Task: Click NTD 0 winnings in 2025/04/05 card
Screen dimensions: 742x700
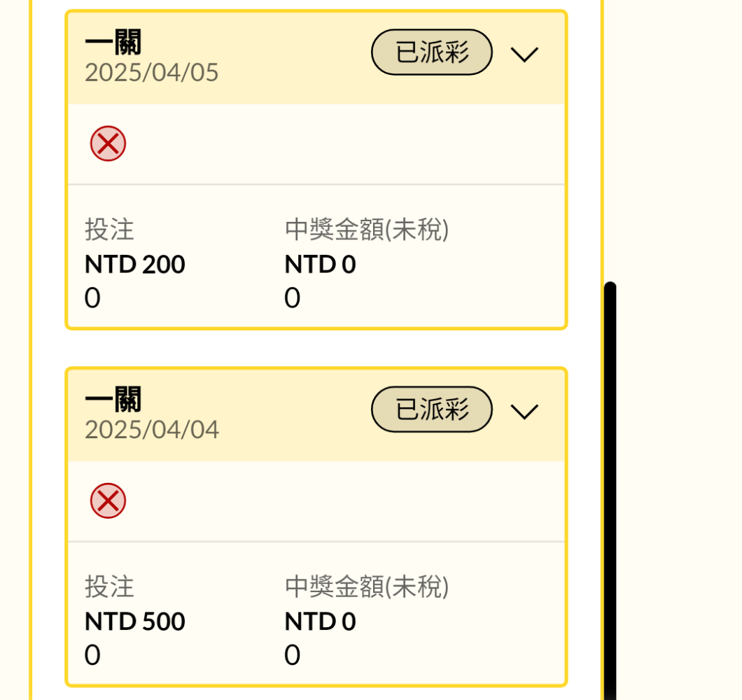Action: click(320, 265)
